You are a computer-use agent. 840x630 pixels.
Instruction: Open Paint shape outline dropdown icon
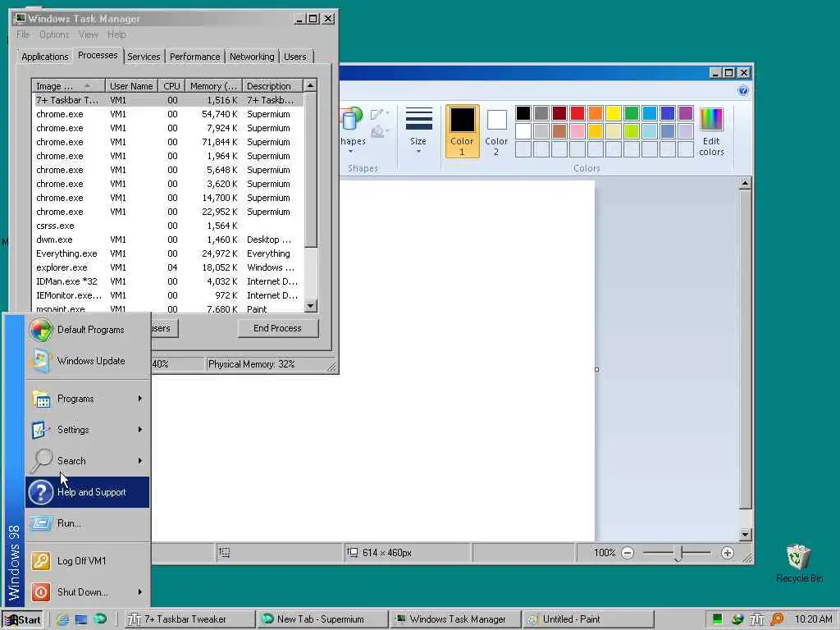pyautogui.click(x=379, y=114)
